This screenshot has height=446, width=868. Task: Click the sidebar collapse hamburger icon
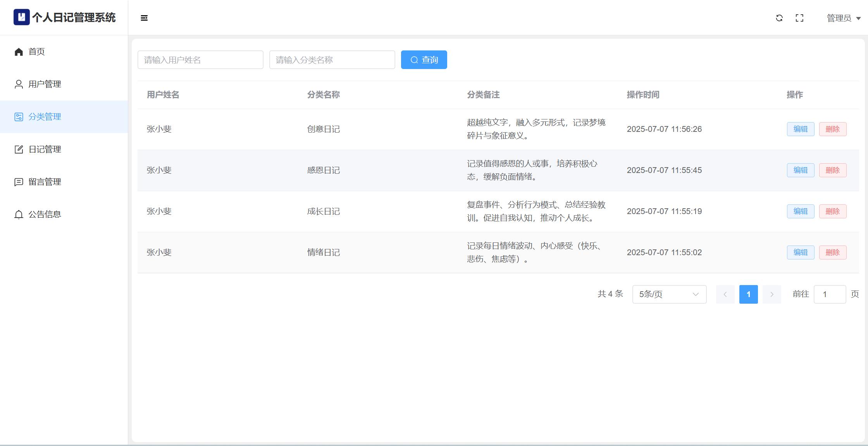tap(144, 18)
